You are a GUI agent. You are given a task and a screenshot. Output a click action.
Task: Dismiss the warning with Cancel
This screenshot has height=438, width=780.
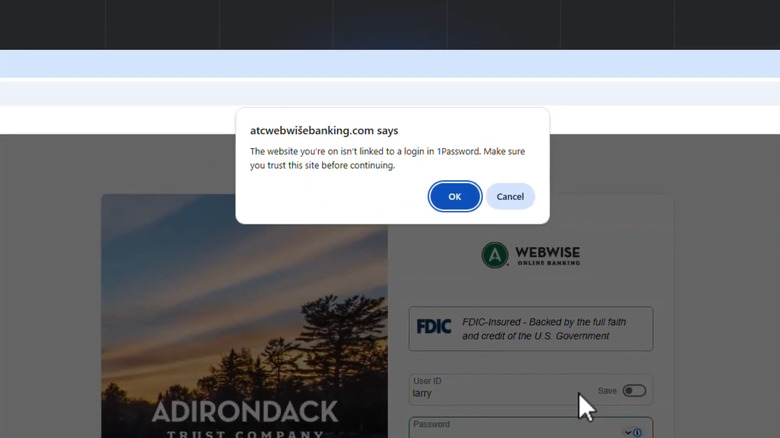[510, 197]
